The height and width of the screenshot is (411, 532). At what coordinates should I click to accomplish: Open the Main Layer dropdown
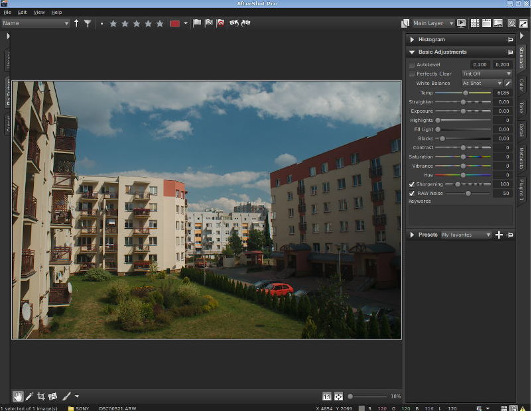pyautogui.click(x=433, y=23)
